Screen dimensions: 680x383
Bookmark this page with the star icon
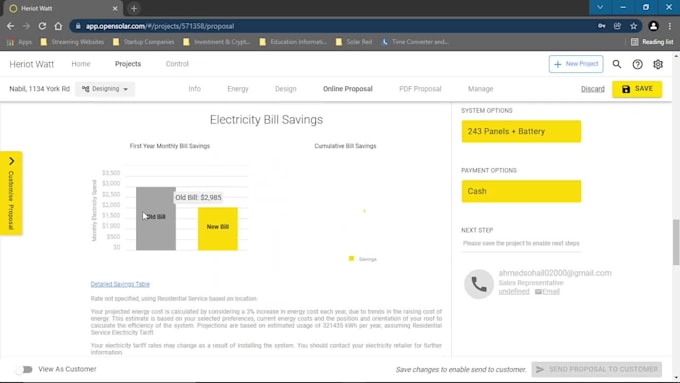634,26
